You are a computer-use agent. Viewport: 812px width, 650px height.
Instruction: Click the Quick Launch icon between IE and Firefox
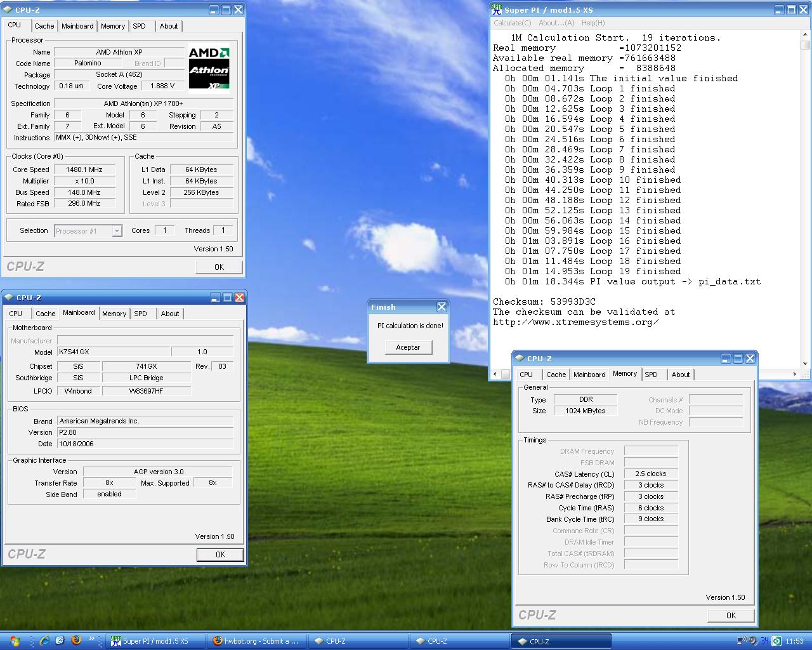pyautogui.click(x=60, y=640)
